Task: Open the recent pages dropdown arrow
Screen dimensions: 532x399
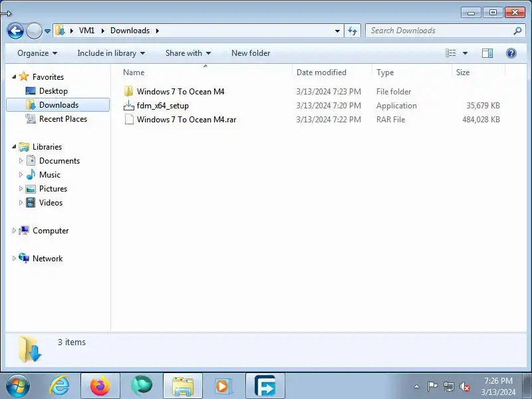Action: click(47, 31)
